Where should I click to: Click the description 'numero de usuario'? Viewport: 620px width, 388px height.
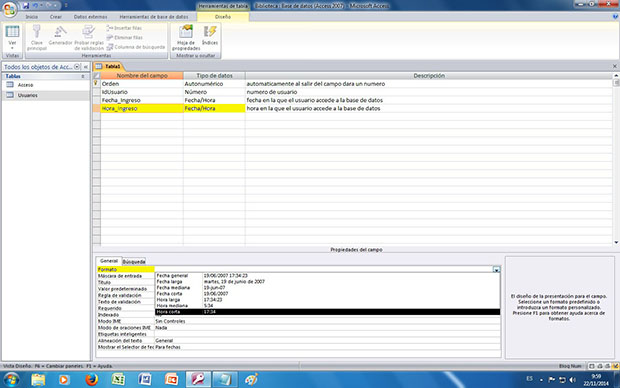click(x=272, y=92)
